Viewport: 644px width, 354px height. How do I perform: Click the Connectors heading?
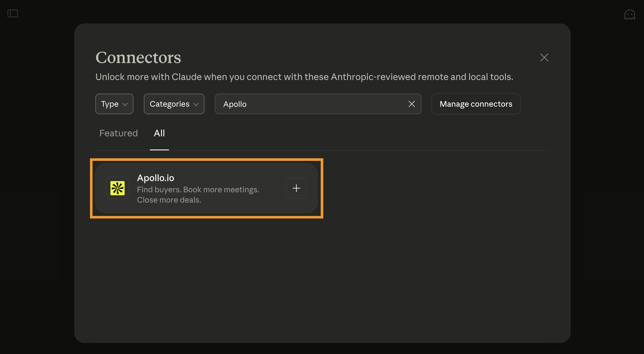pos(138,57)
